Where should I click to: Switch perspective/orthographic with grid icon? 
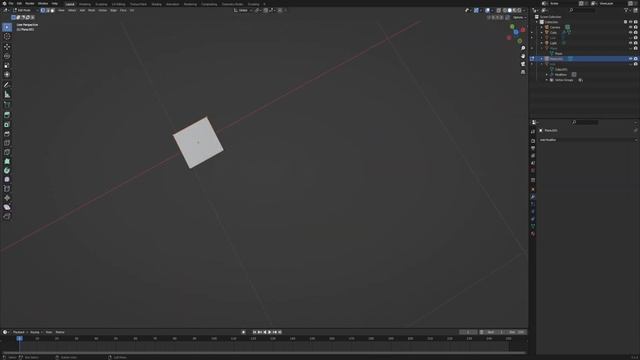[x=523, y=72]
